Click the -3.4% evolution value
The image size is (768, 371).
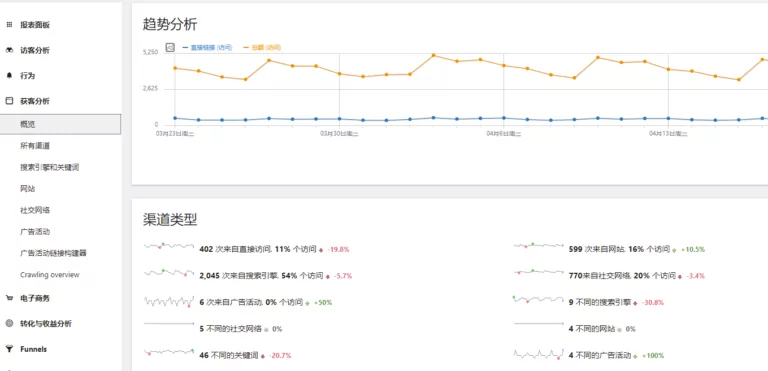pyautogui.click(x=696, y=276)
